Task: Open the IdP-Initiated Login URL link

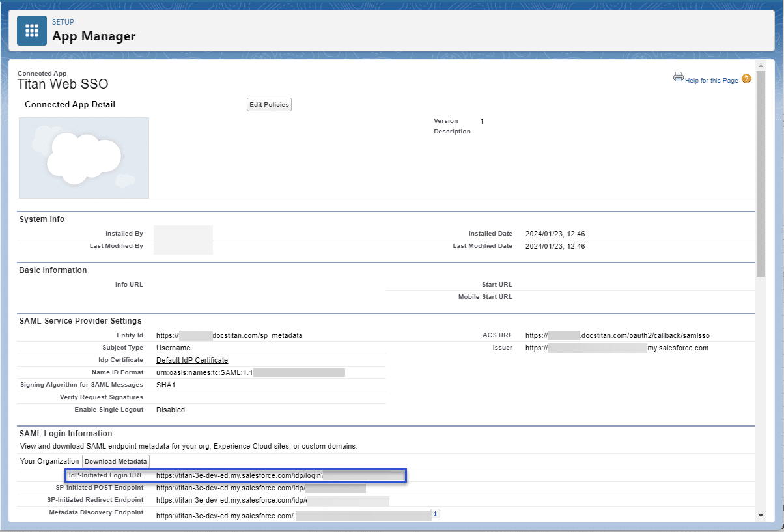Action: (240, 476)
